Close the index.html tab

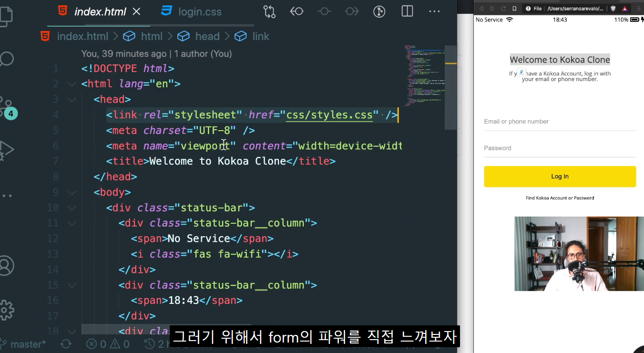(136, 11)
